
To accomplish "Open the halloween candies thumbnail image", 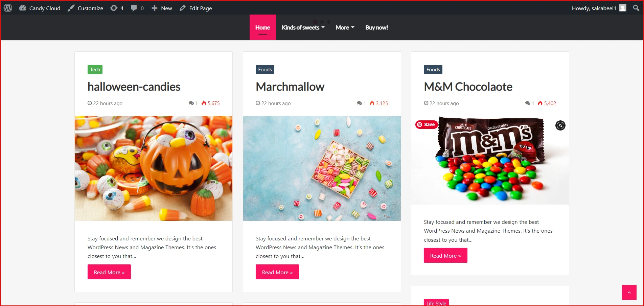I will pyautogui.click(x=154, y=168).
